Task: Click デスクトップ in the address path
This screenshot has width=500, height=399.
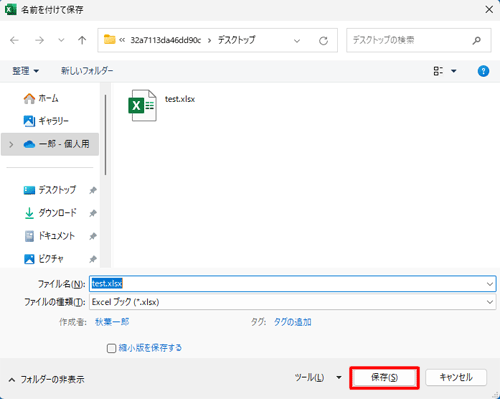Action: click(236, 40)
